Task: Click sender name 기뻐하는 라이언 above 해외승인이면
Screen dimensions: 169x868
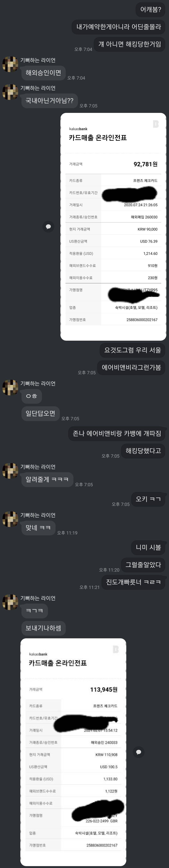Action: click(38, 60)
